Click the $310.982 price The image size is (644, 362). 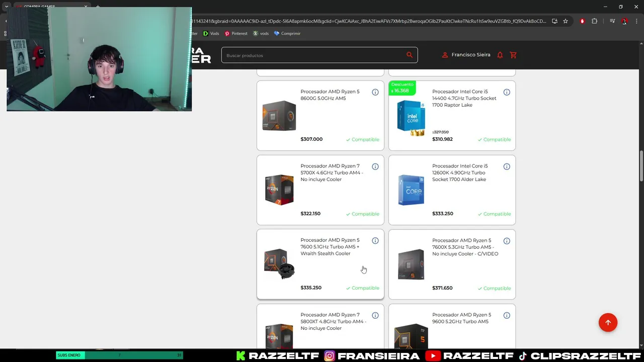442,139
